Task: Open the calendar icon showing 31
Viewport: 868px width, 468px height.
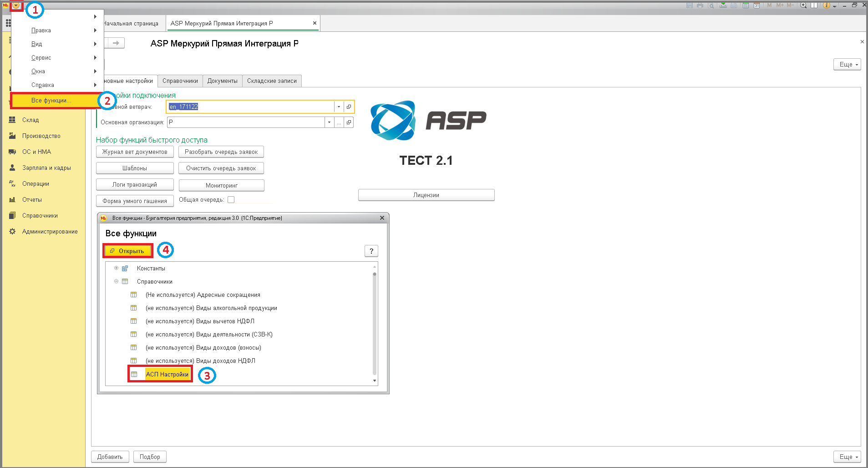Action: pyautogui.click(x=756, y=5)
